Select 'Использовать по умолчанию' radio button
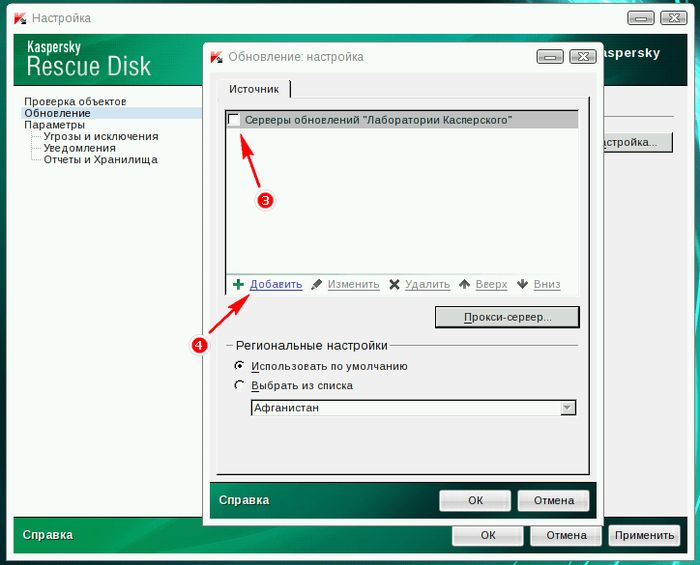The height and width of the screenshot is (565, 700). tap(240, 366)
